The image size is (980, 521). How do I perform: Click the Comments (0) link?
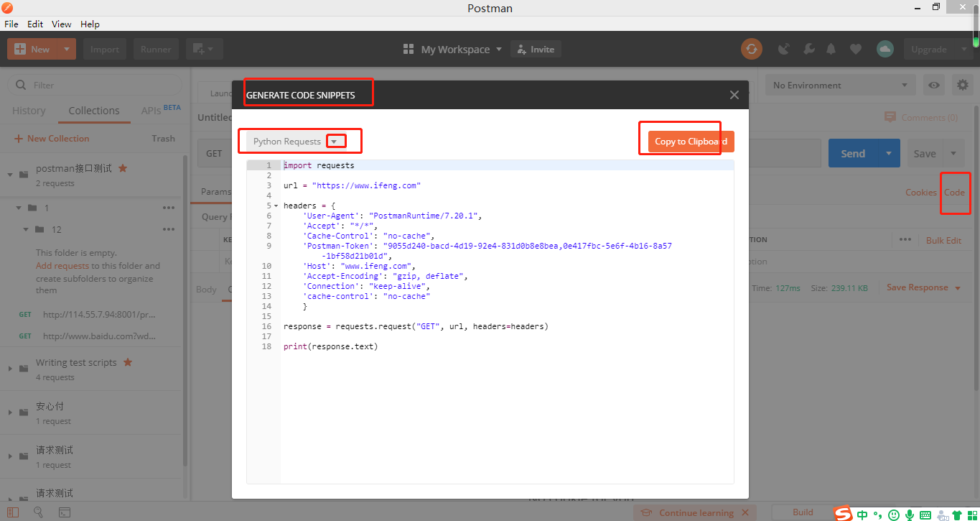[921, 117]
